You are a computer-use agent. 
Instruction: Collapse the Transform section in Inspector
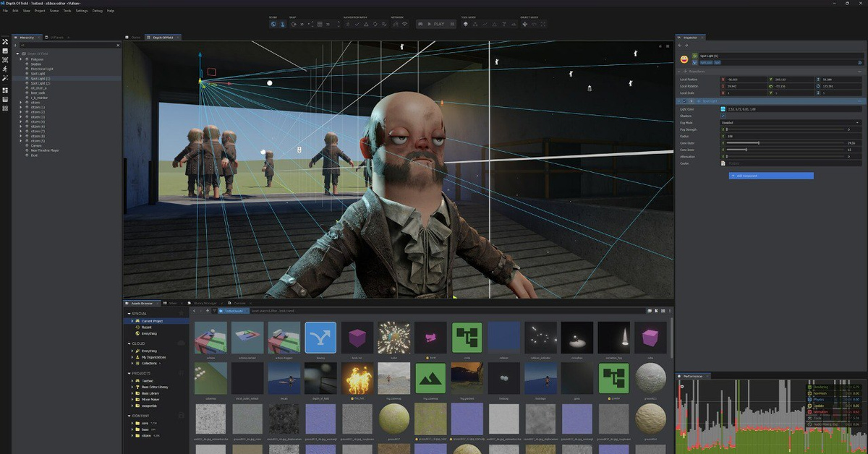[x=680, y=72]
